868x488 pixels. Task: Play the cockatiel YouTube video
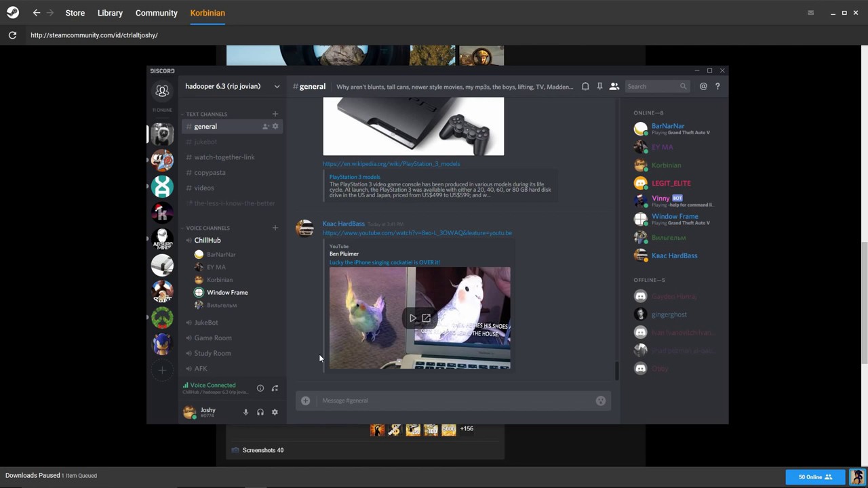point(412,318)
